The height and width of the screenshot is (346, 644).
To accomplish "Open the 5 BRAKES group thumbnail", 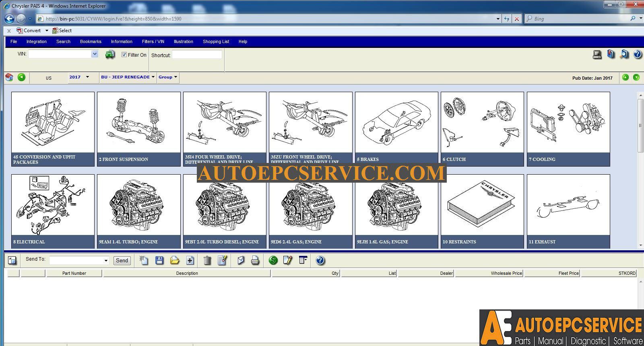I will coord(396,129).
